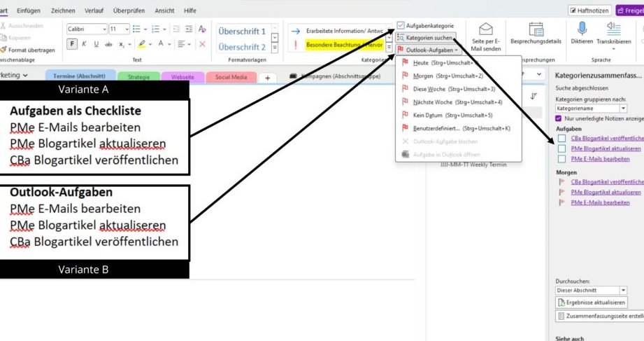Open Haftnotizen

589,11
